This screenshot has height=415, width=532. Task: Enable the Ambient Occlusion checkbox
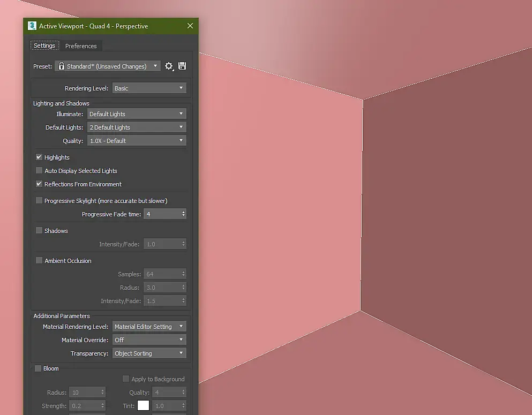click(39, 260)
